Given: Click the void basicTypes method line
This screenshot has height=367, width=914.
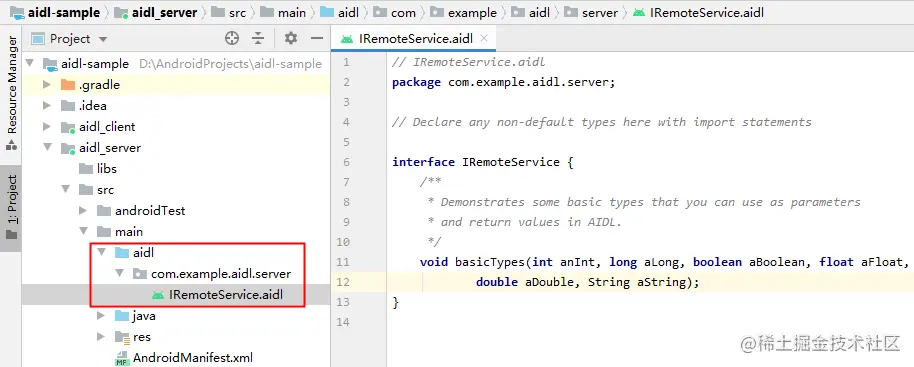Looking at the screenshot, I should tap(664, 262).
